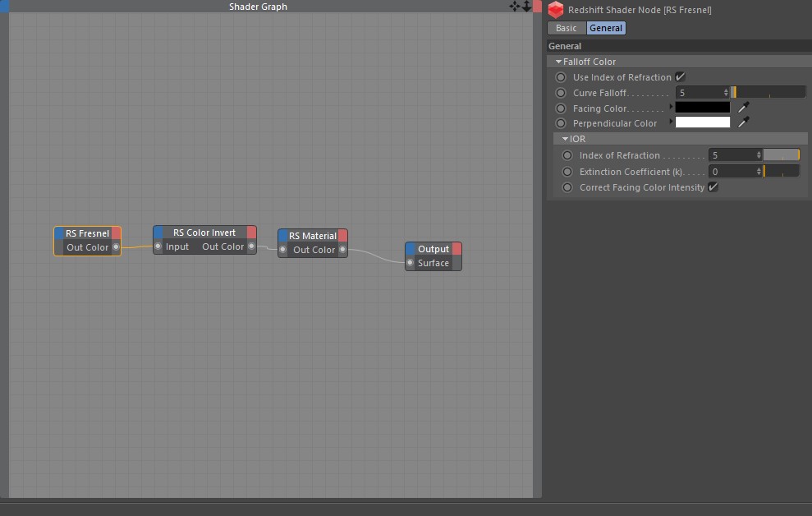Toggle animation dot beside Facing Color

click(x=561, y=108)
